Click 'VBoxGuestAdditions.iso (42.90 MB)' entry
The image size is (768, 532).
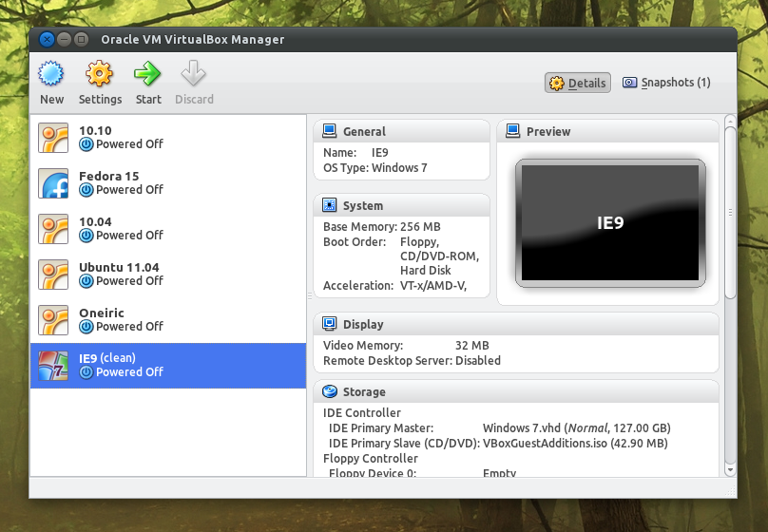[x=575, y=444]
